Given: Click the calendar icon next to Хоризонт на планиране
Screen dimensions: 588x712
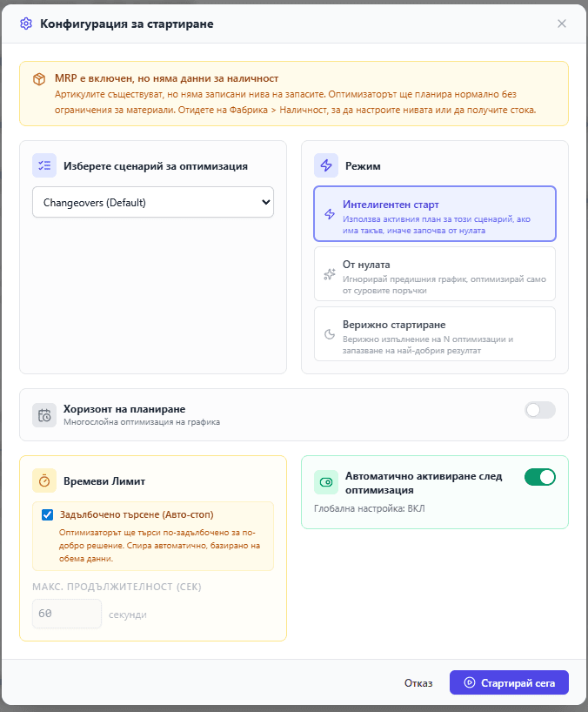Looking at the screenshot, I should [43, 415].
